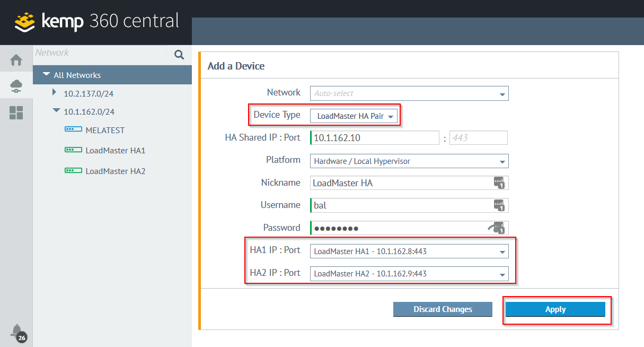Open the HA1 IP : Port dropdown
The width and height of the screenshot is (644, 347).
[409, 251]
